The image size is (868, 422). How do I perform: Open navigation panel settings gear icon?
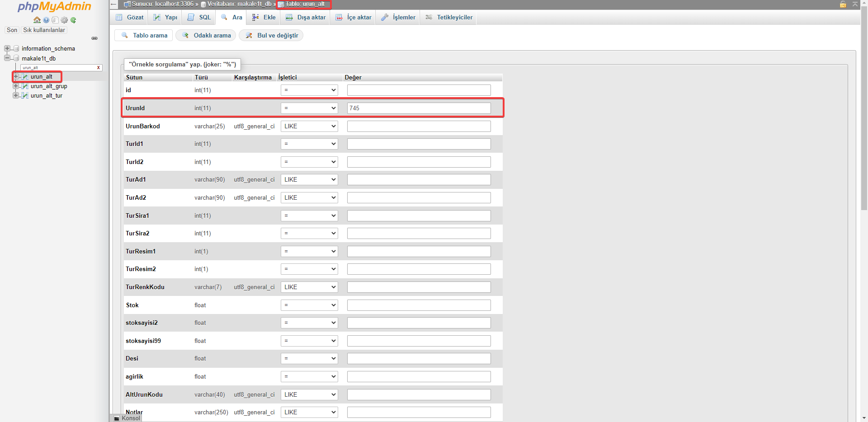coord(64,20)
